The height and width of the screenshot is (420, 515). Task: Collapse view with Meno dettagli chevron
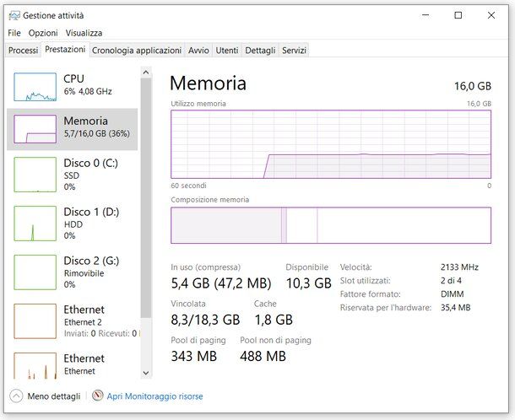tap(16, 396)
